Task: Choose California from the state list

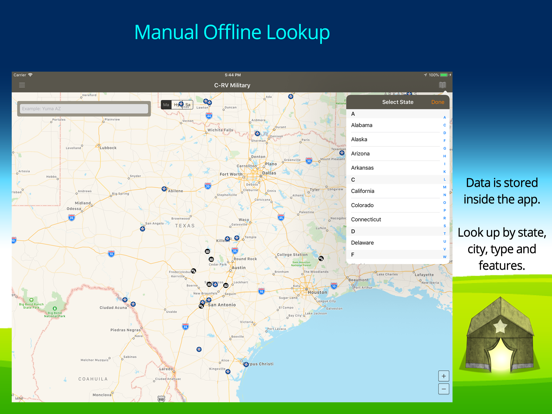Action: tap(394, 191)
